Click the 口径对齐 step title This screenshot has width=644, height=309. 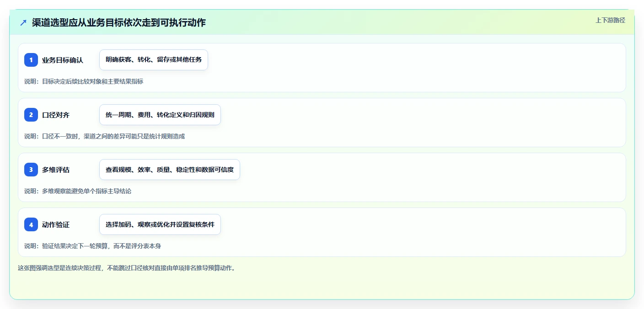(56, 115)
